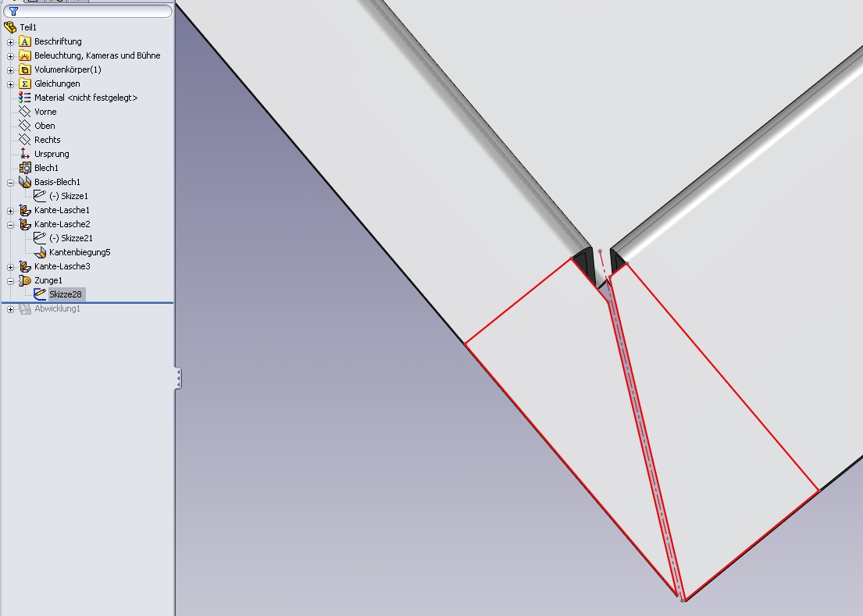Image resolution: width=863 pixels, height=616 pixels.
Task: Click the Volumenkörper(1) folder icon
Action: pos(25,69)
